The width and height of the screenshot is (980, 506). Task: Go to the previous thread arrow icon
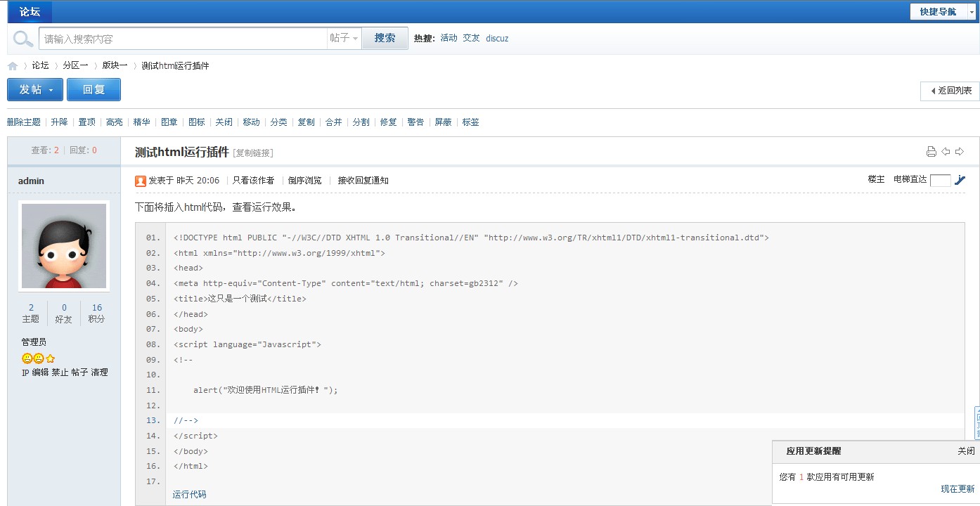click(x=946, y=152)
